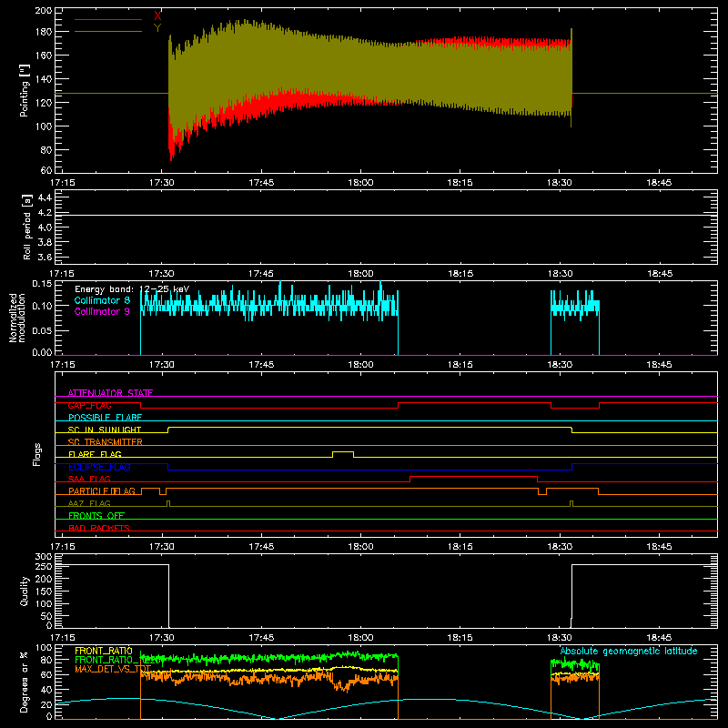
Task: Click the 'Degrees or %' axis title
Action: 25,682
